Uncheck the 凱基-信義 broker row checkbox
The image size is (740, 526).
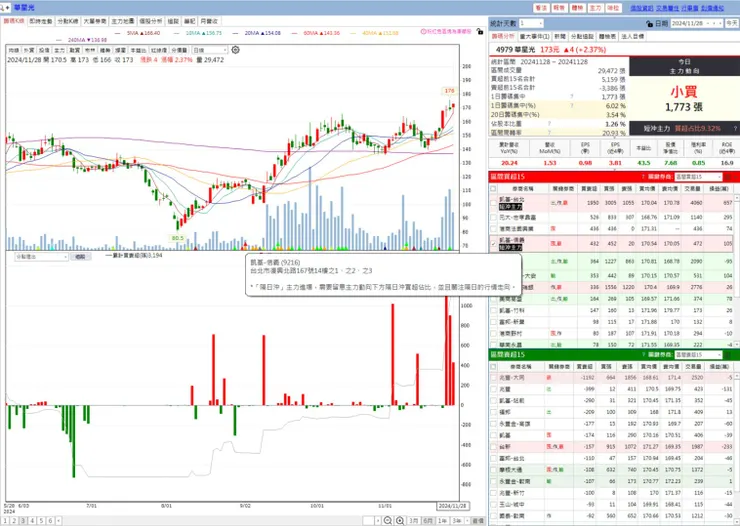coord(494,244)
